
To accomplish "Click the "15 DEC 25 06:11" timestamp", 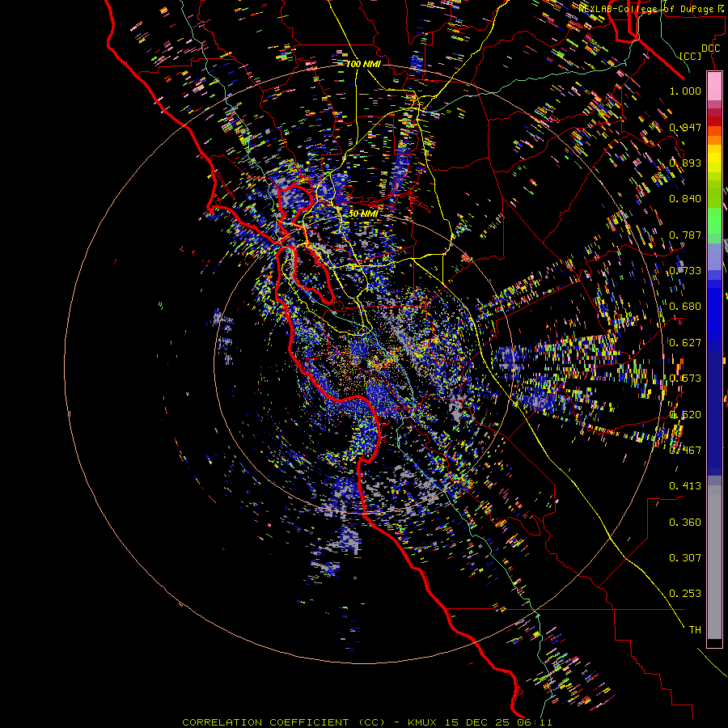I will pos(498,722).
